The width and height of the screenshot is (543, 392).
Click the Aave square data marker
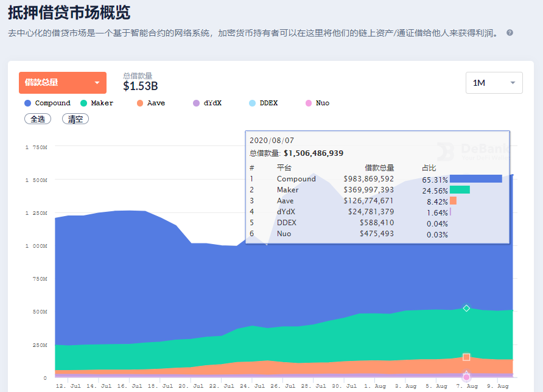click(x=466, y=357)
